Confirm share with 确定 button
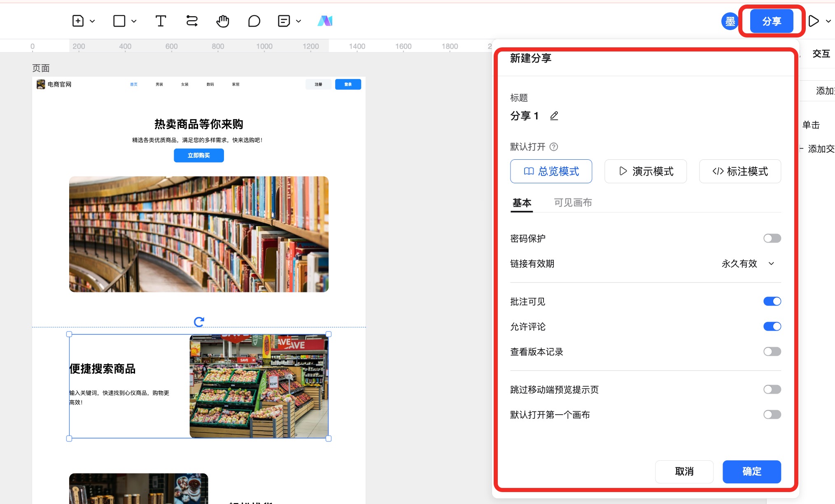 (752, 471)
